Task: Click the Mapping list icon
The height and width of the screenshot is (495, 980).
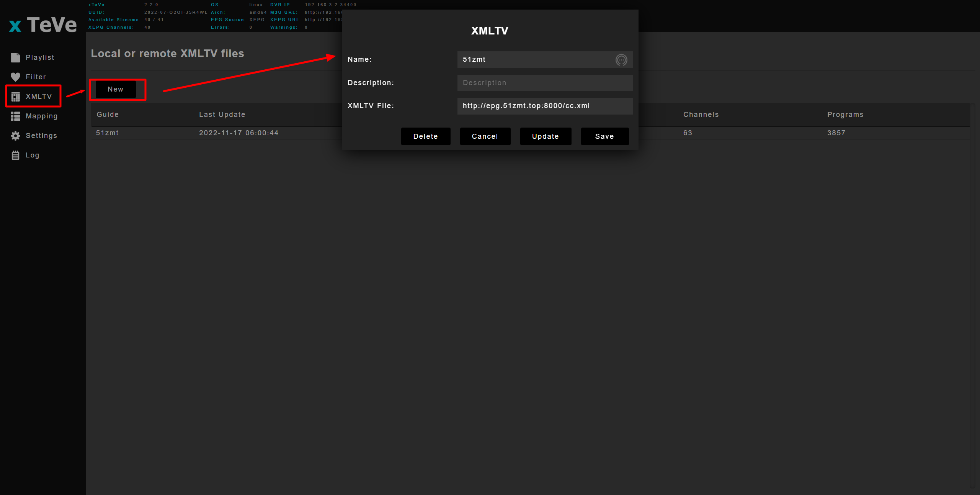Action: (x=15, y=116)
